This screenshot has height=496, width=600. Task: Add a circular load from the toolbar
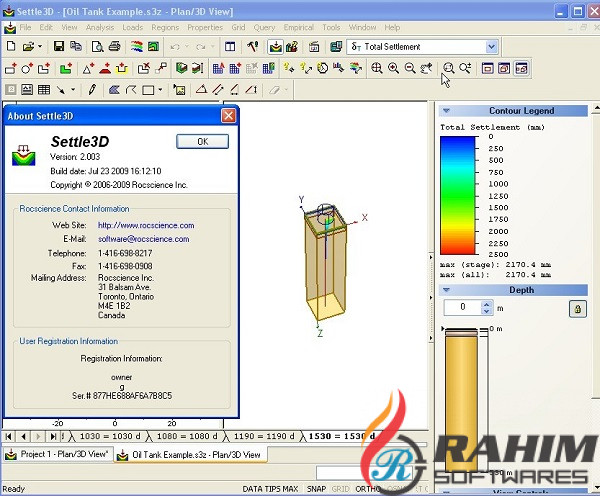27,69
